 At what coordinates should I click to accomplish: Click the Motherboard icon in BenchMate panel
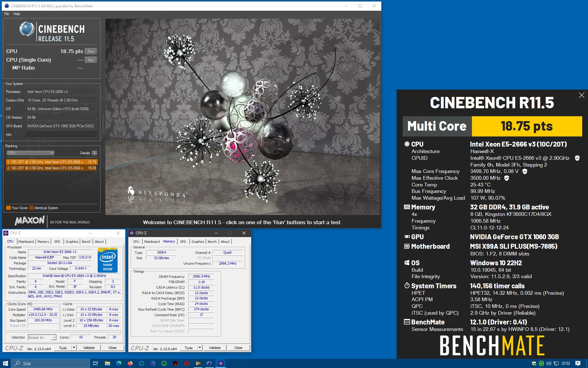407,246
